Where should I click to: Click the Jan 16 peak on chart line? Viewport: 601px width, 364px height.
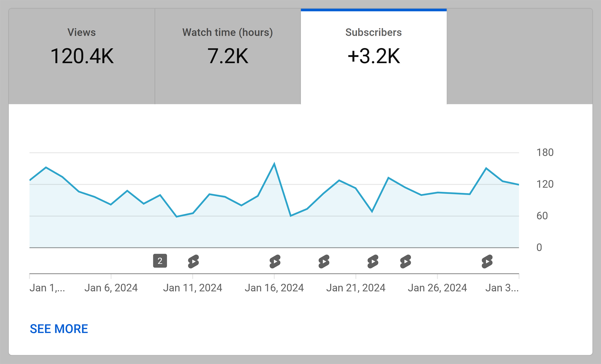(274, 164)
